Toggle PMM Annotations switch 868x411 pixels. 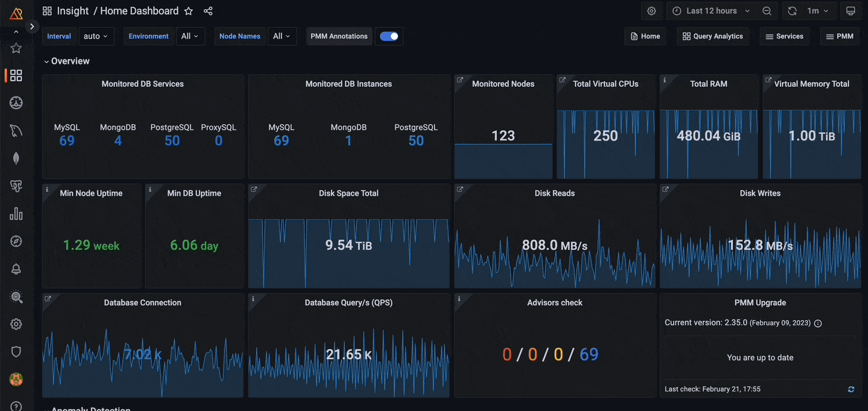point(389,36)
